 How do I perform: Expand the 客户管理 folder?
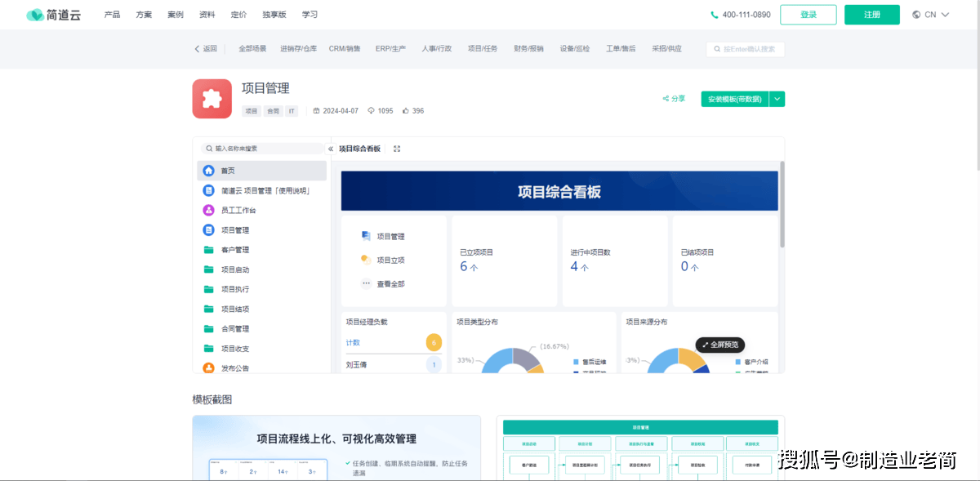pos(208,250)
